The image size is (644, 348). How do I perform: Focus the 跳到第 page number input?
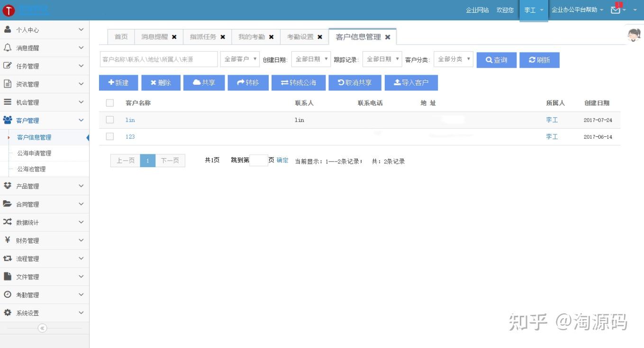(x=259, y=161)
